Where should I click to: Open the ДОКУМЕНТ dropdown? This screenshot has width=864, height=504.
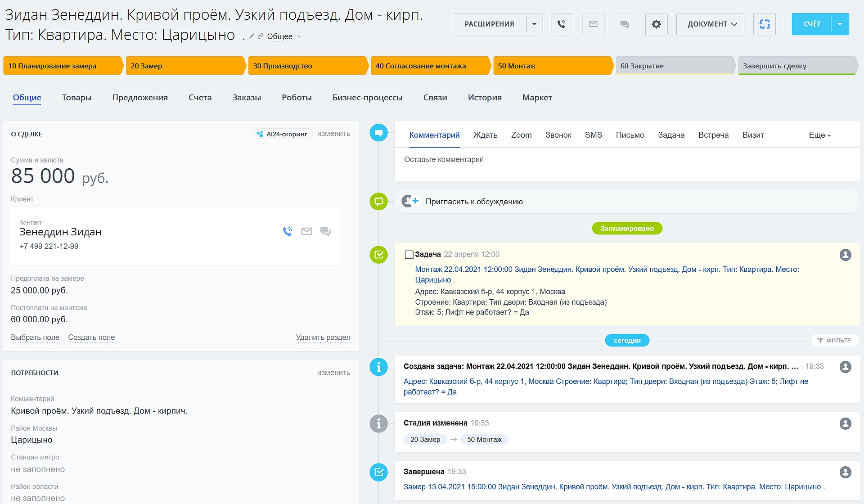(710, 24)
